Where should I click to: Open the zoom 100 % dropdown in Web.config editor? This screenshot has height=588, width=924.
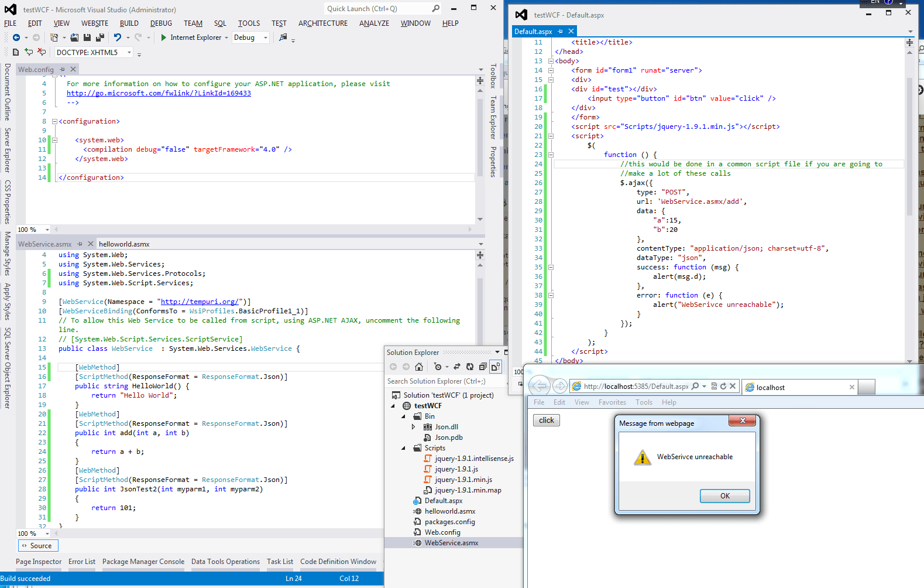pos(47,230)
